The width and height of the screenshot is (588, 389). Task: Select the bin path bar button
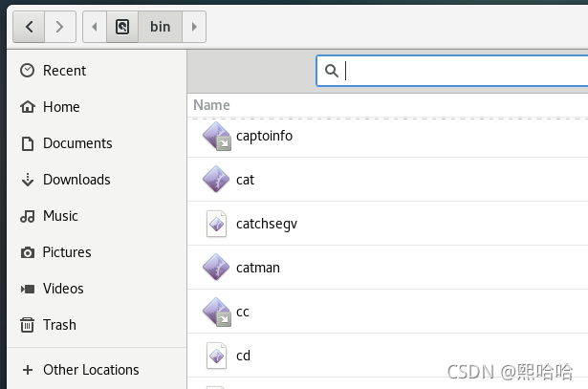(x=160, y=27)
